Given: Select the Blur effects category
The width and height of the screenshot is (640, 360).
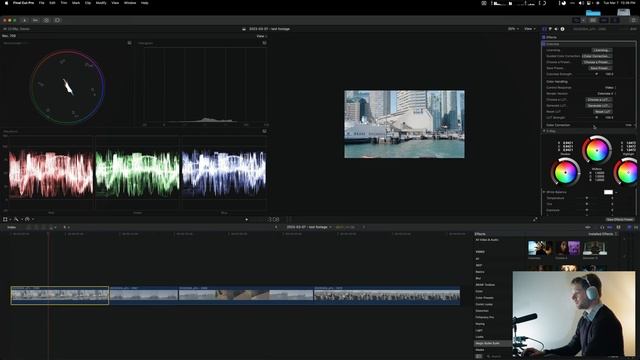Looking at the screenshot, I should click(x=478, y=278).
